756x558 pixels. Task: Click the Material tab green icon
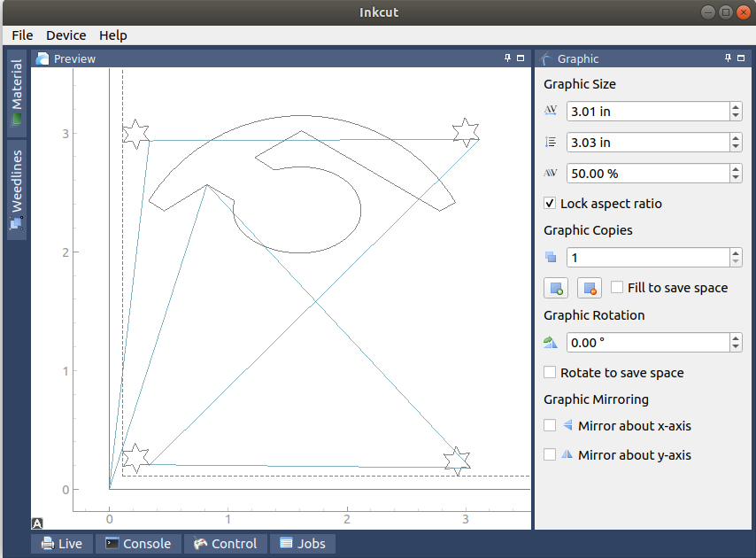[17, 119]
